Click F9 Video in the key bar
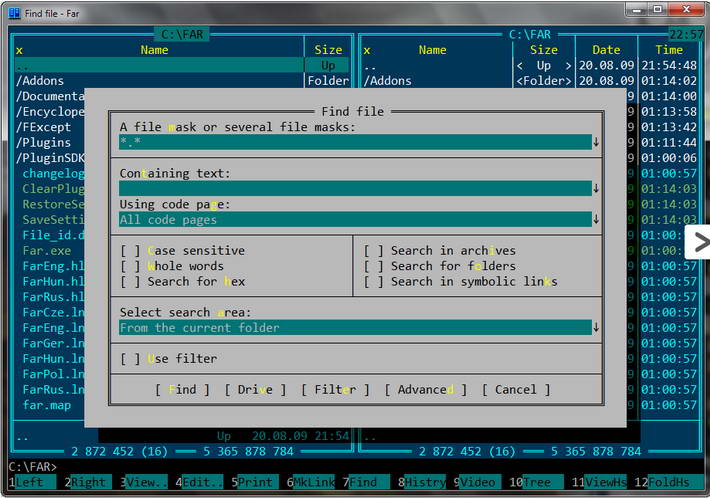Screen dimensions: 710x498 pos(478,482)
